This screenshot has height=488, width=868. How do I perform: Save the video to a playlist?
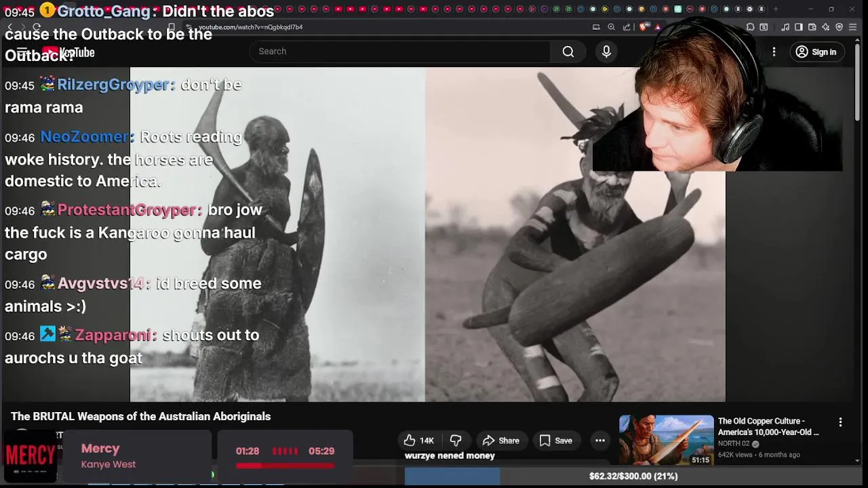[x=555, y=441]
